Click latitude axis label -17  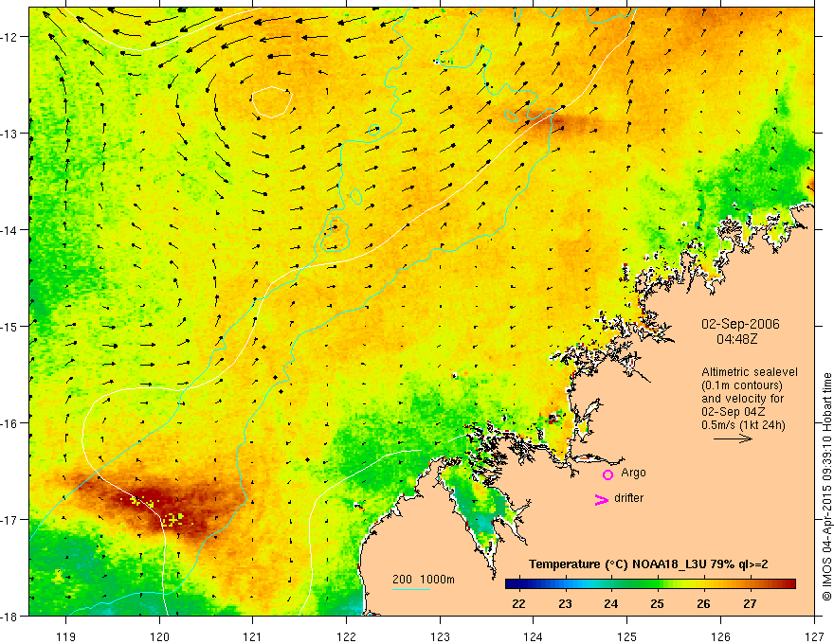(10, 520)
